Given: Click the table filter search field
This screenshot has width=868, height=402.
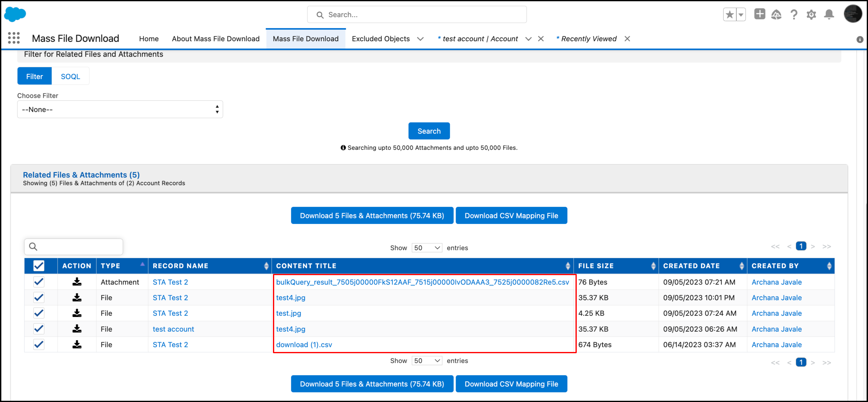Looking at the screenshot, I should tap(77, 247).
